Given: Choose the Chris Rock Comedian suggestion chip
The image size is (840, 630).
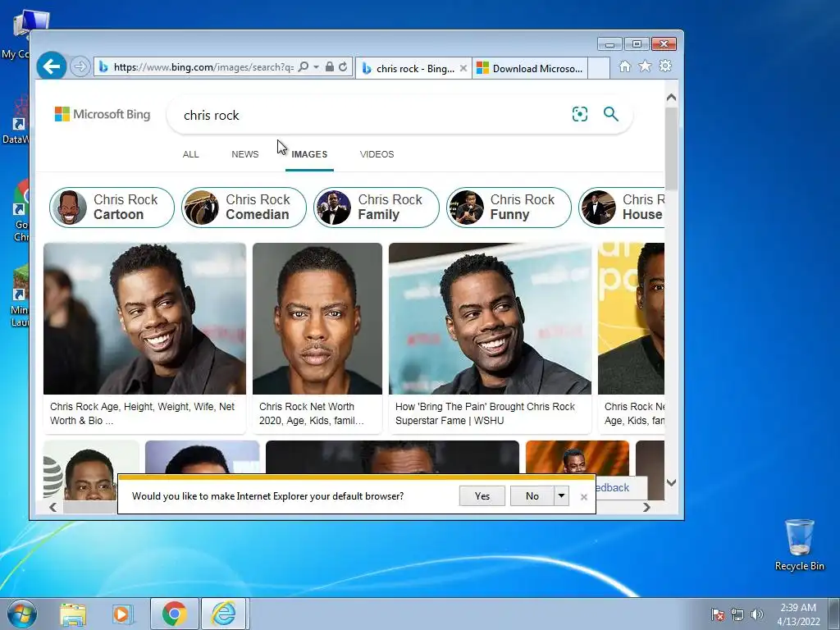Looking at the screenshot, I should click(x=244, y=208).
